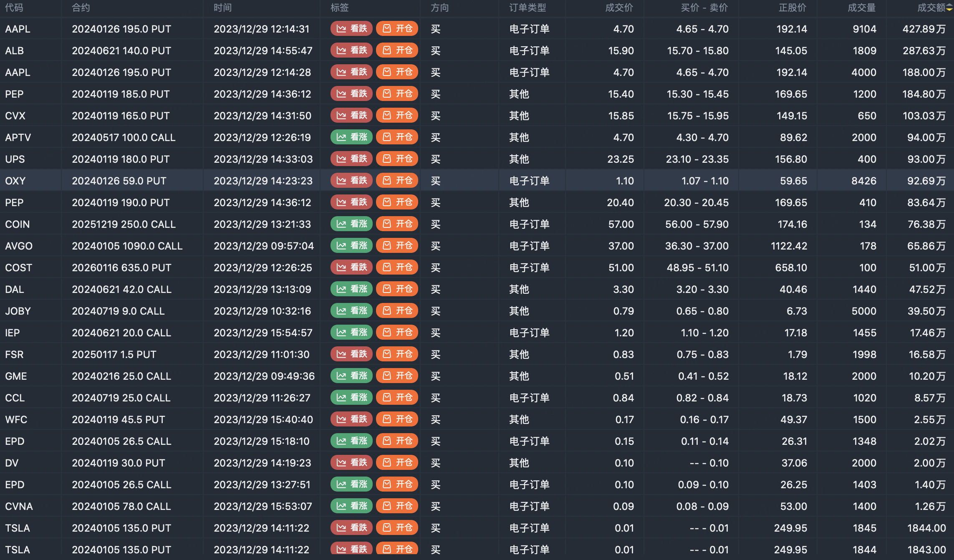
Task: Click the 看跌 tag in the ALB row
Action: 351,50
